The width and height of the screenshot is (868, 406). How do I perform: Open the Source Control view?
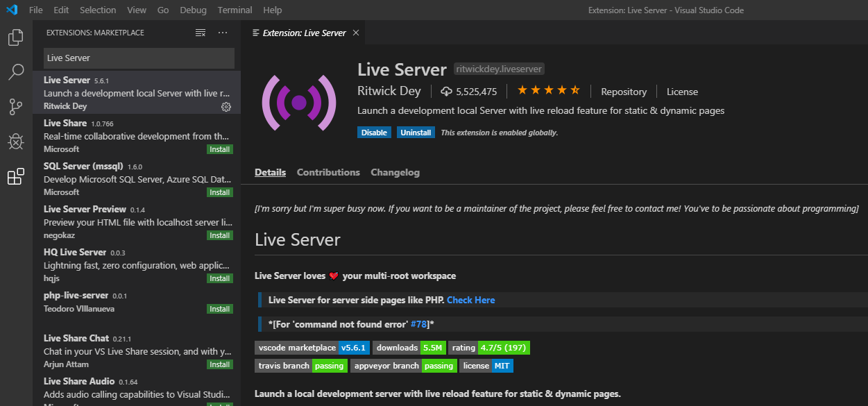15,107
